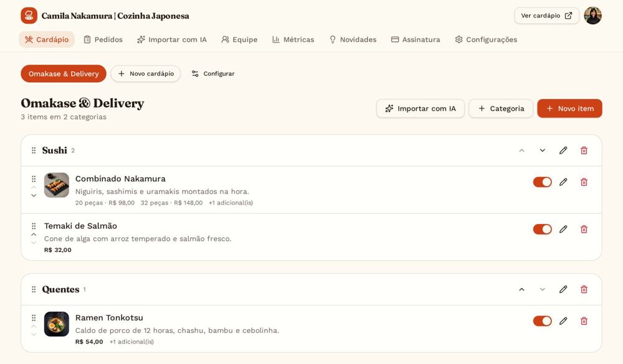The width and height of the screenshot is (623, 364).
Task: Open the Cardápio tab
Action: 47,40
